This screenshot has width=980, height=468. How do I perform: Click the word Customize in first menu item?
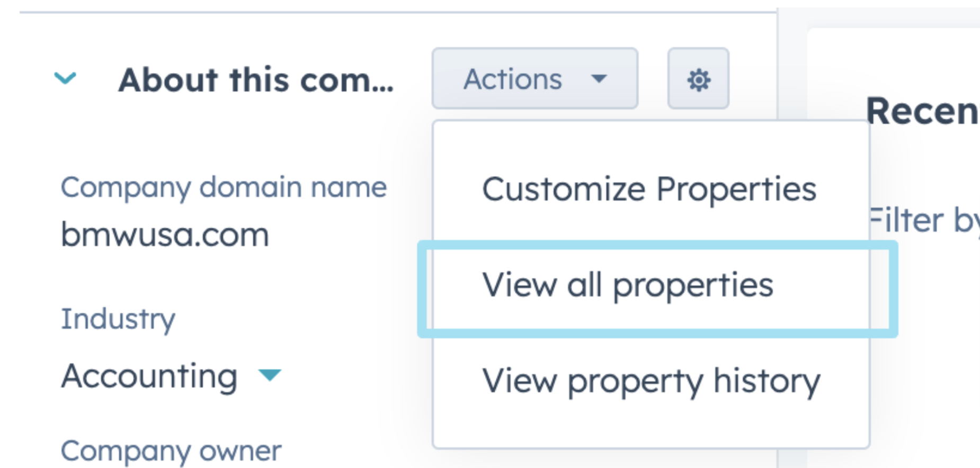(564, 190)
